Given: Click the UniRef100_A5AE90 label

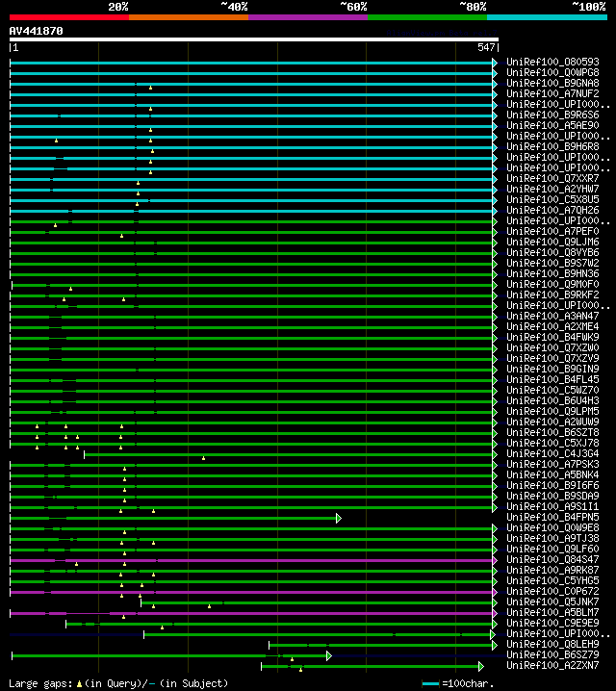Looking at the screenshot, I should coord(552,126).
